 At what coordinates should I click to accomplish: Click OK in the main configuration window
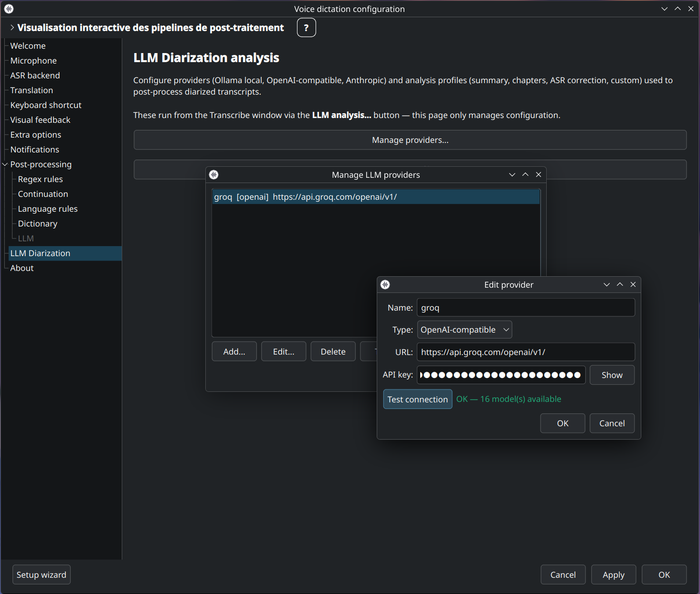pyautogui.click(x=664, y=575)
